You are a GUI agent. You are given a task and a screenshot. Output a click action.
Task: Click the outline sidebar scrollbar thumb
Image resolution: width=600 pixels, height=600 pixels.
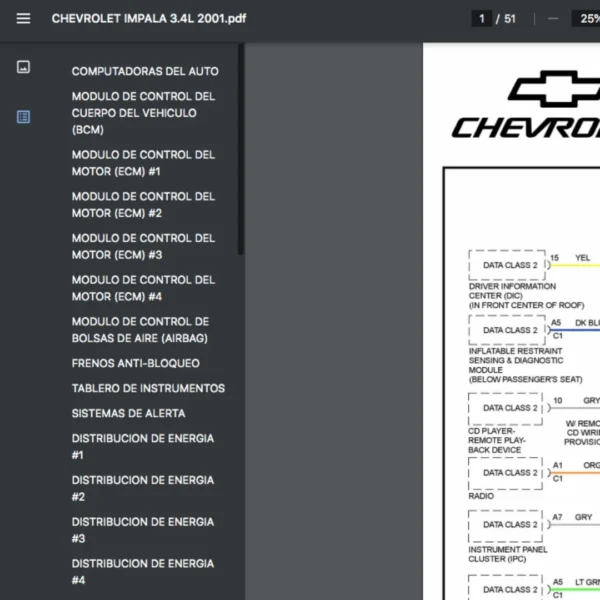tap(241, 149)
